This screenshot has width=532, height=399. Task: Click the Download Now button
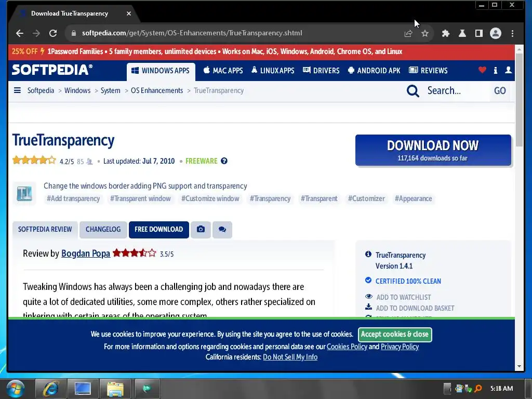pos(433,150)
